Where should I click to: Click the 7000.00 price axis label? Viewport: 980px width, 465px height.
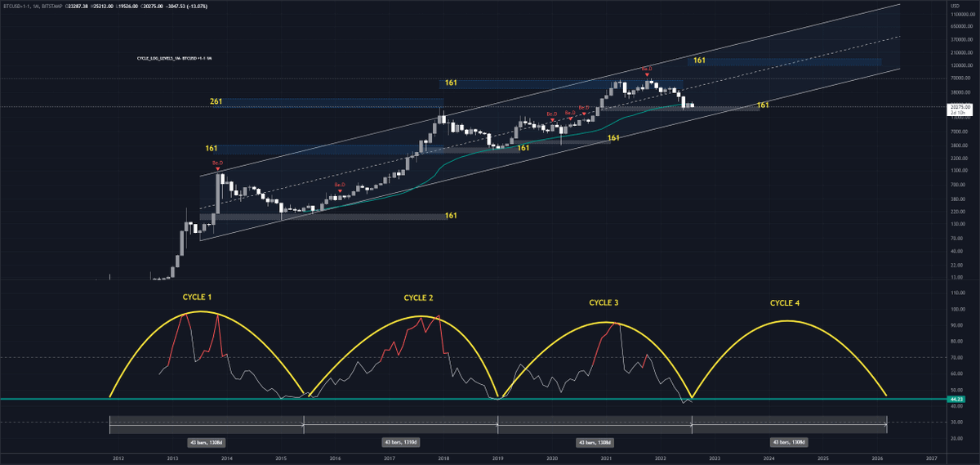click(958, 132)
